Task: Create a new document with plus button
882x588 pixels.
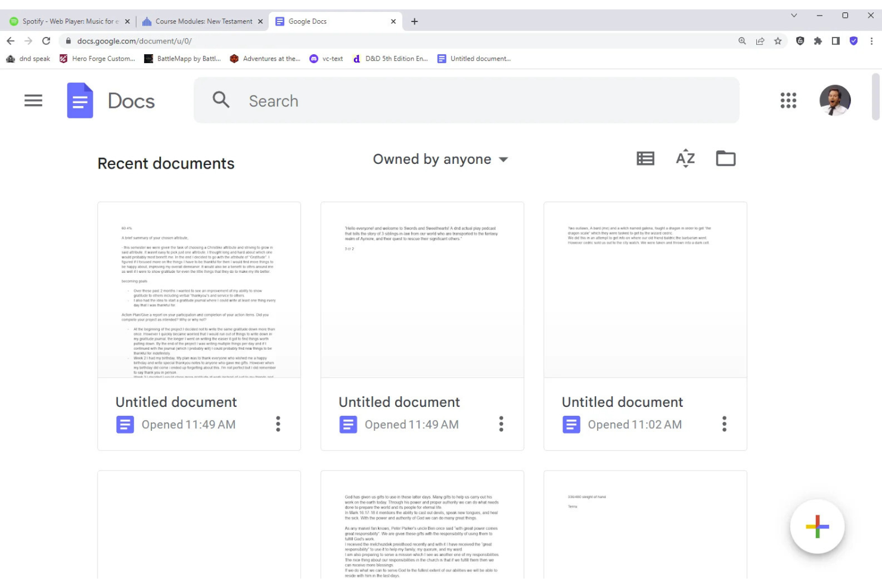Action: pyautogui.click(x=817, y=527)
